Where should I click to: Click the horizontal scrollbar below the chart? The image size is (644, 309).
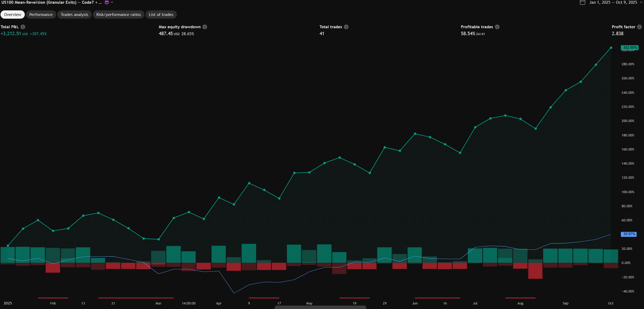[x=320, y=307]
